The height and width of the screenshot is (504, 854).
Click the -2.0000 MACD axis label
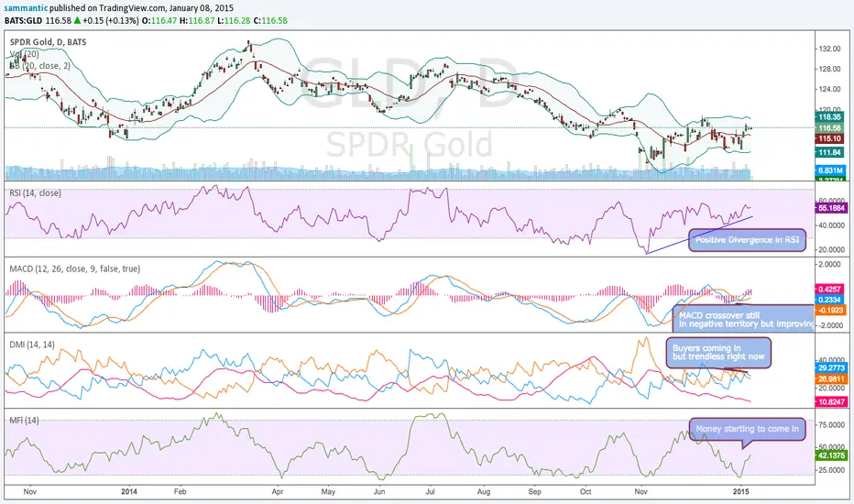[x=828, y=325]
